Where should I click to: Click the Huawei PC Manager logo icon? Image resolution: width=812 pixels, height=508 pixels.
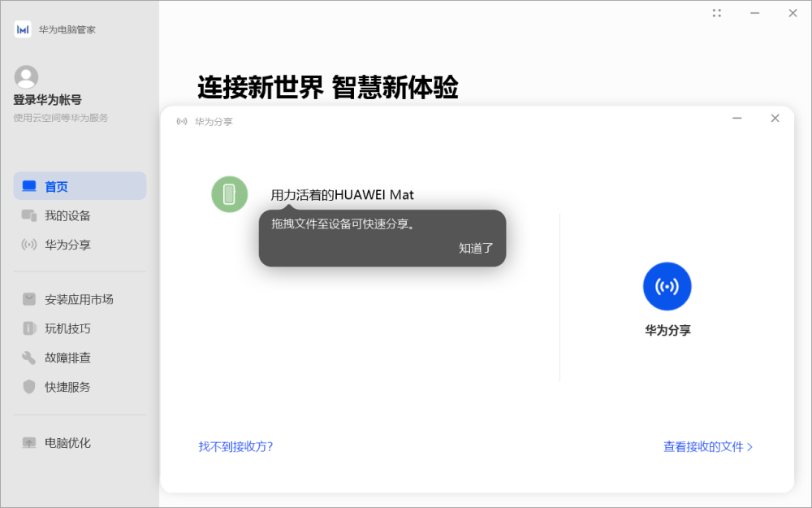coord(23,29)
